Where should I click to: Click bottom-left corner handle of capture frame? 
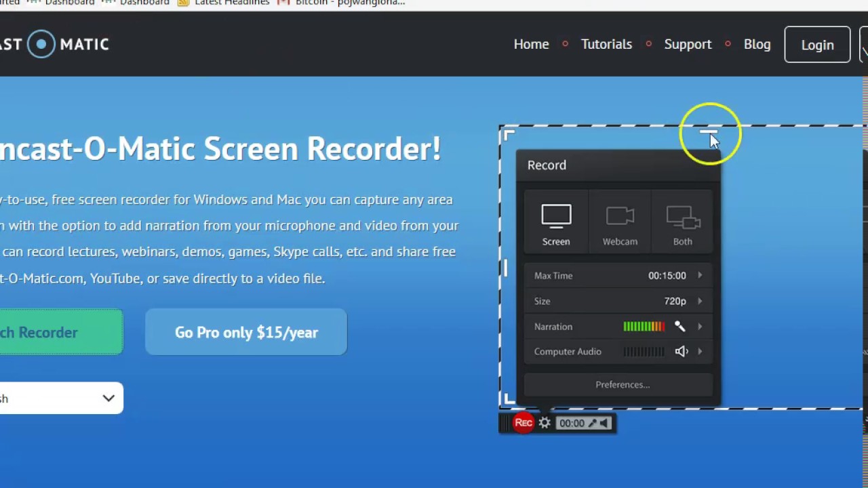pos(509,399)
